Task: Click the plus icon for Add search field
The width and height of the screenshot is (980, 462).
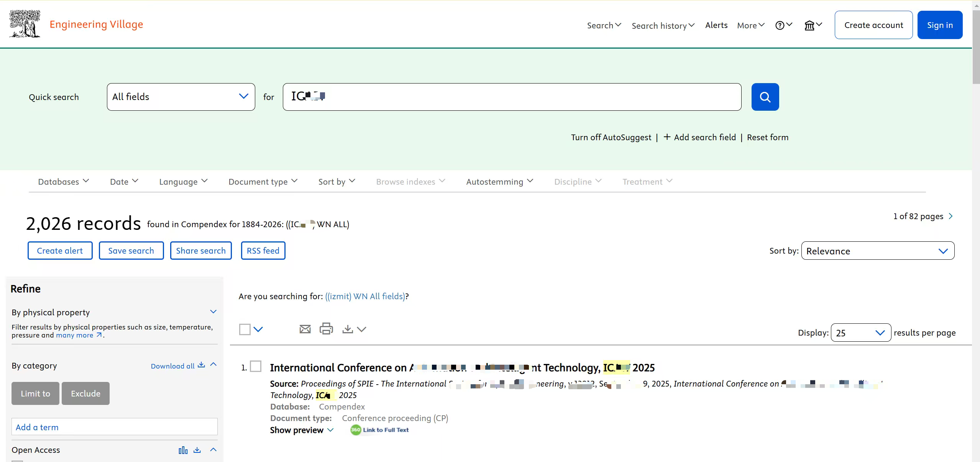Action: click(x=667, y=137)
